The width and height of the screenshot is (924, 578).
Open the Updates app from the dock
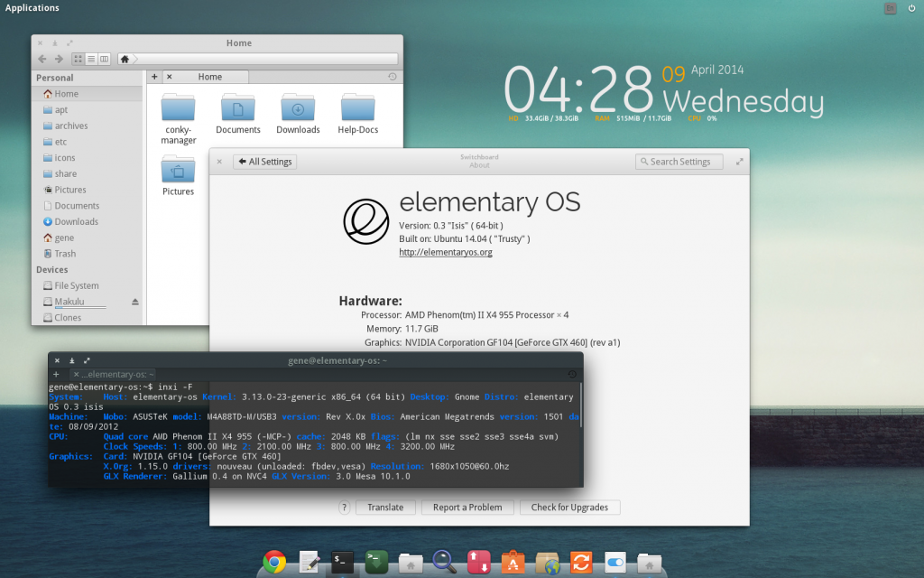579,562
